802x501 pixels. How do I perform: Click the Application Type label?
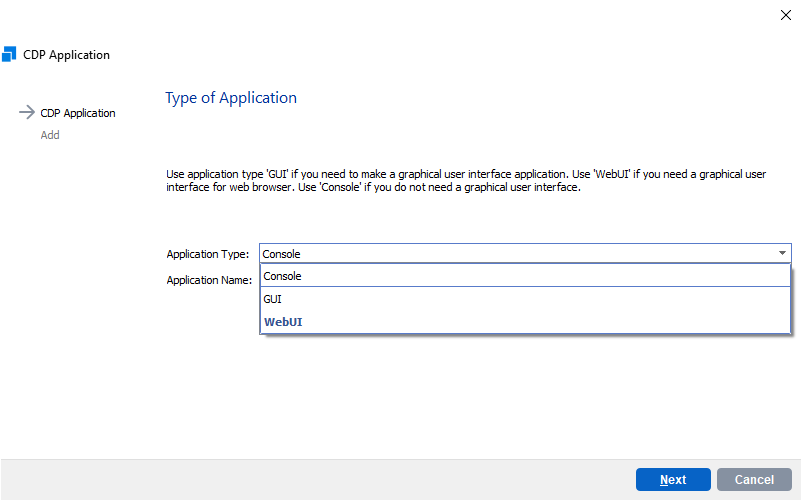point(207,254)
